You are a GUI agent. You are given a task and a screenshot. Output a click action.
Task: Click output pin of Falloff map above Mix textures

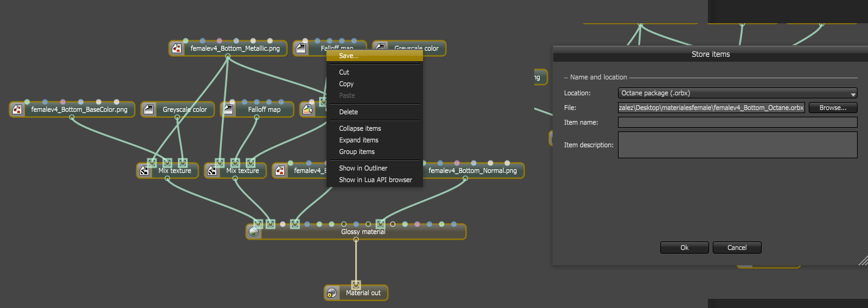pos(257,117)
